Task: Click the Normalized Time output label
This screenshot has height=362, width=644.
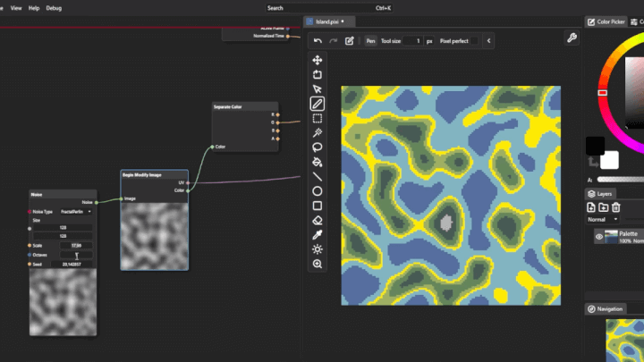Action: [268, 36]
